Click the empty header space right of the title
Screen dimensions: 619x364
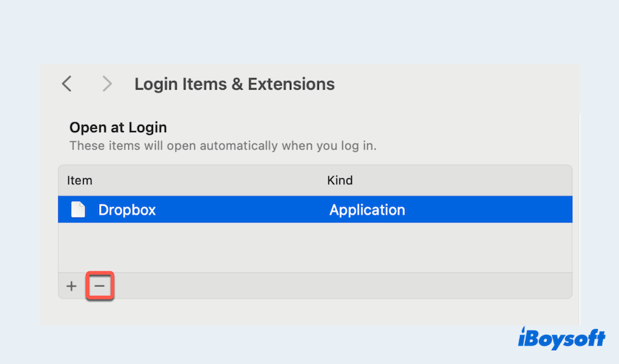(x=459, y=84)
